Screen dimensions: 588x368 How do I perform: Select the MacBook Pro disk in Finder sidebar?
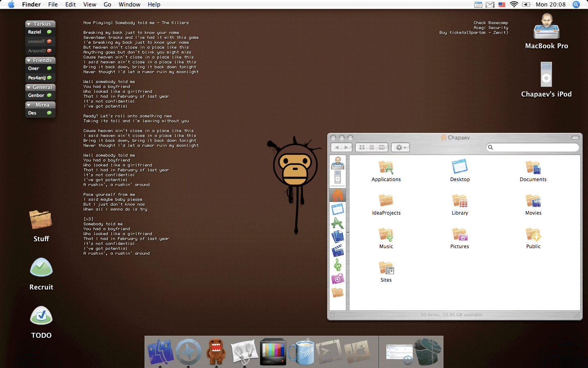tap(338, 163)
